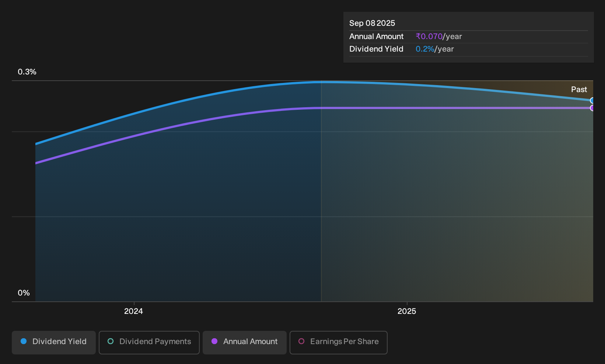Click the vertical divider line in chart
The height and width of the screenshot is (364, 605).
[321, 192]
